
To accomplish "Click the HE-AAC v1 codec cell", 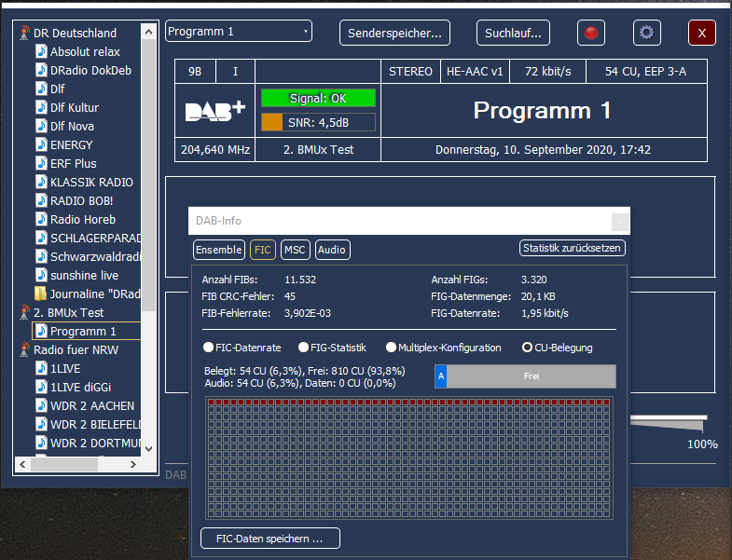I will pos(475,72).
